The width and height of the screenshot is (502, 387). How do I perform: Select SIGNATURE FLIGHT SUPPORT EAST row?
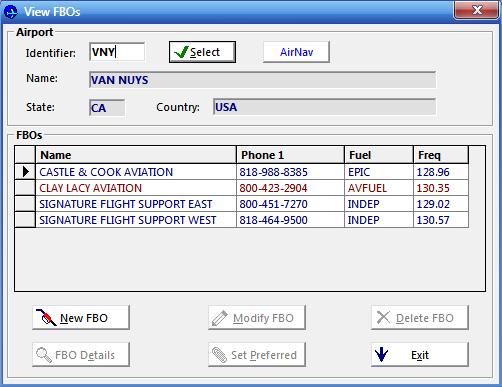point(242,204)
